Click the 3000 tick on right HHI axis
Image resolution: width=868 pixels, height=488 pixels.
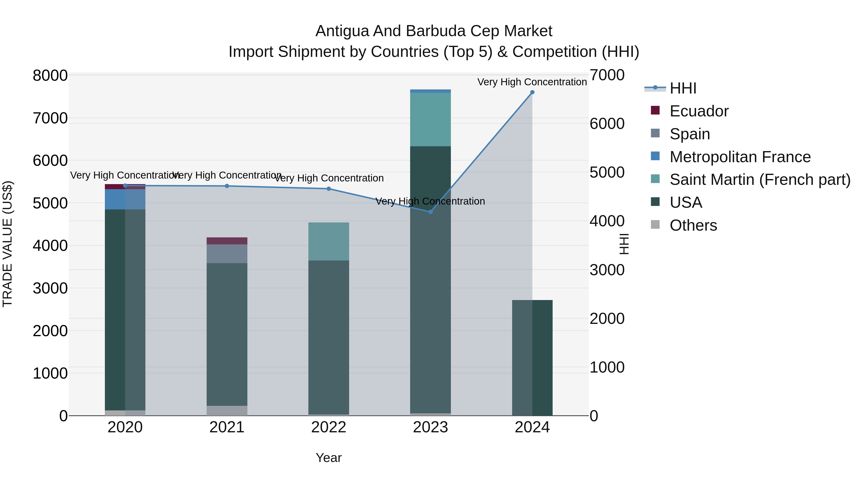coord(607,270)
